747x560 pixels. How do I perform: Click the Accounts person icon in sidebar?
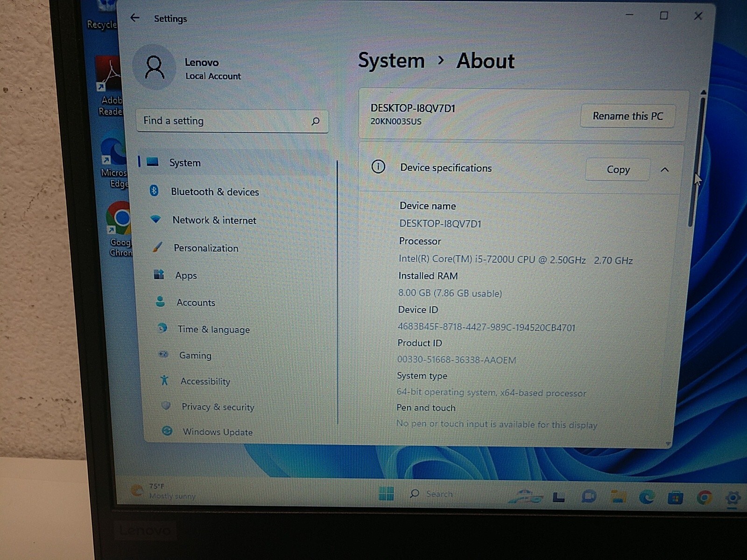160,301
